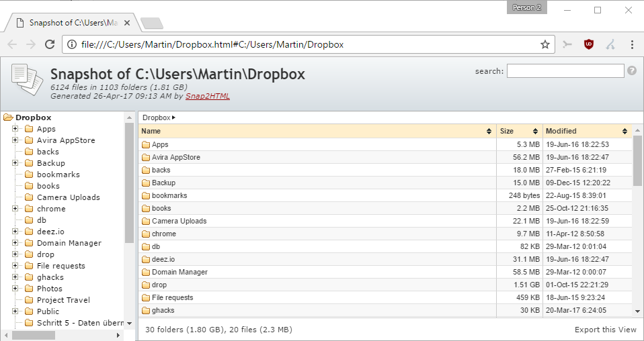Click the folder tree horizontal scrollbar thumb
The image size is (644, 341).
(33, 335)
